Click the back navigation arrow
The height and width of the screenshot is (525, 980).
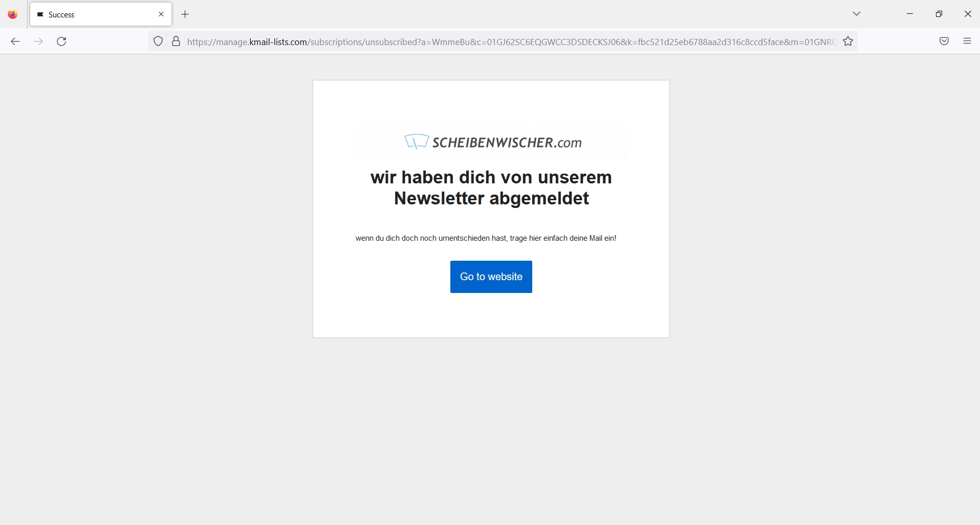pyautogui.click(x=15, y=41)
